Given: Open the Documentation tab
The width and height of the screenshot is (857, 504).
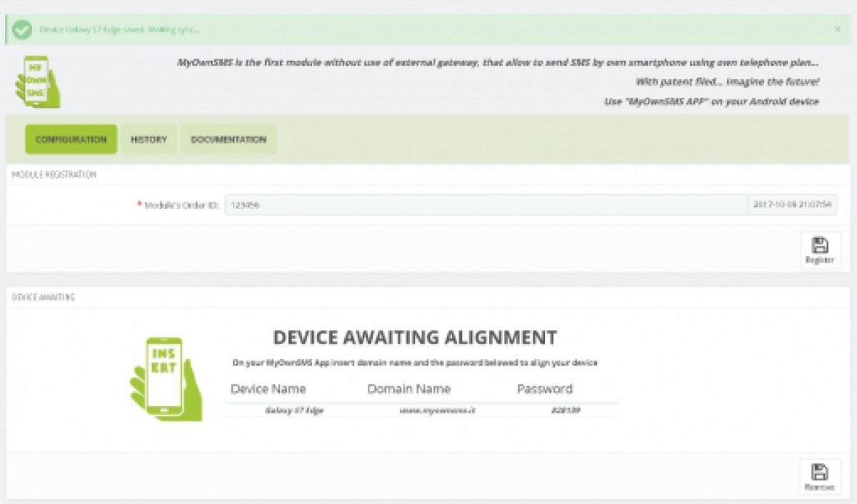Looking at the screenshot, I should pyautogui.click(x=228, y=139).
